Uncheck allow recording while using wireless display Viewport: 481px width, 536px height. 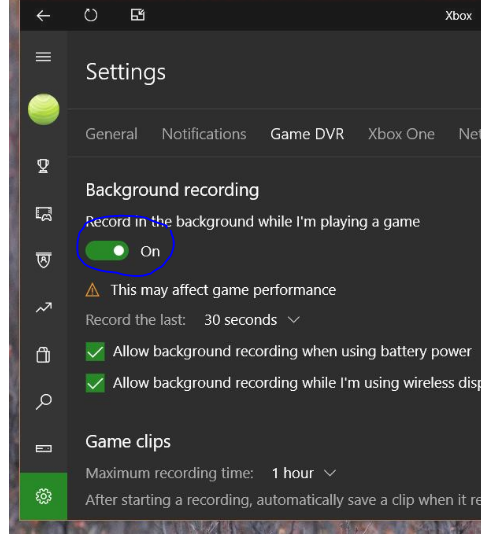[x=95, y=383]
